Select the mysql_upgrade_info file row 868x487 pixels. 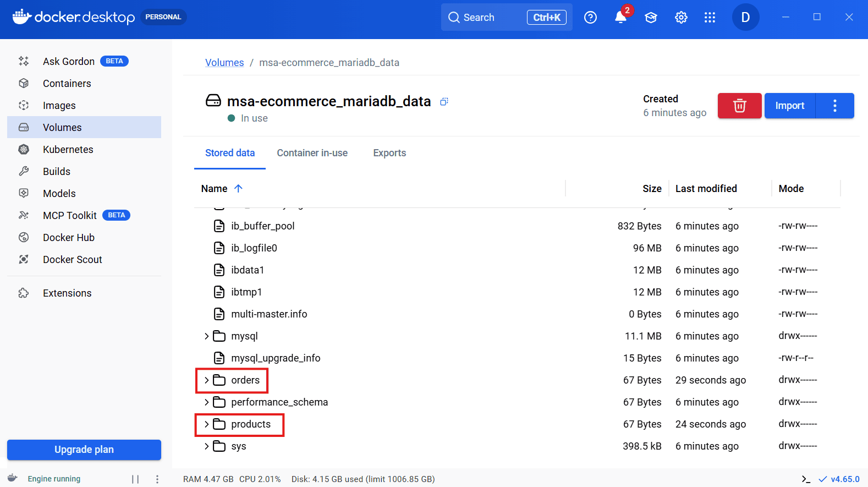(x=517, y=358)
